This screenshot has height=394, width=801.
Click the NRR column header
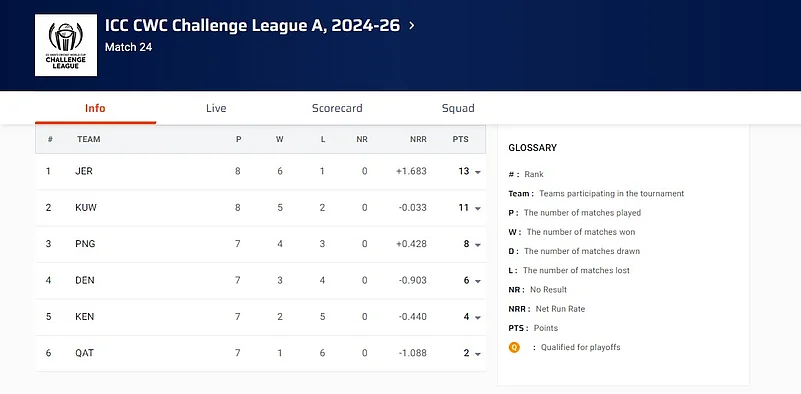tap(418, 139)
